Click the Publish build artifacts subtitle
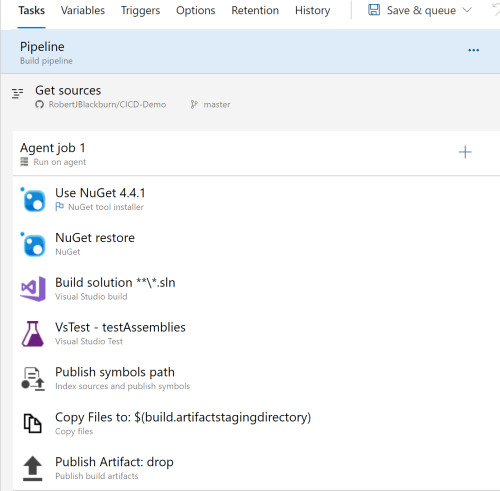 point(97,476)
